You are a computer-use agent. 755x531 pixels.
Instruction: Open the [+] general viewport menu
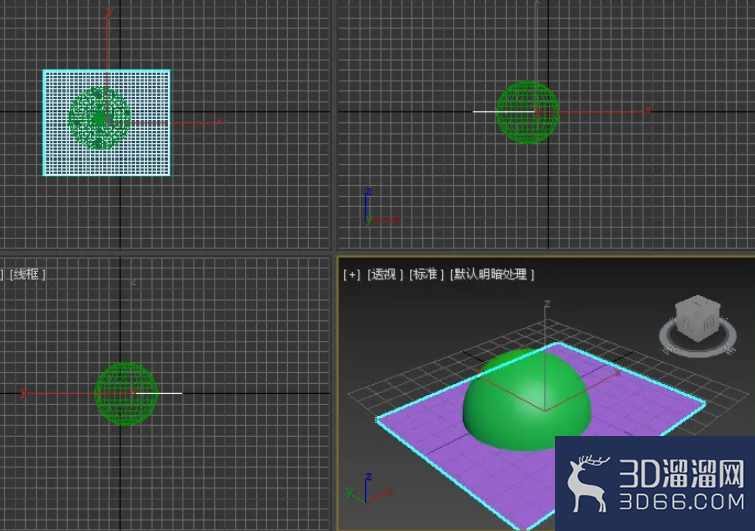tap(351, 274)
